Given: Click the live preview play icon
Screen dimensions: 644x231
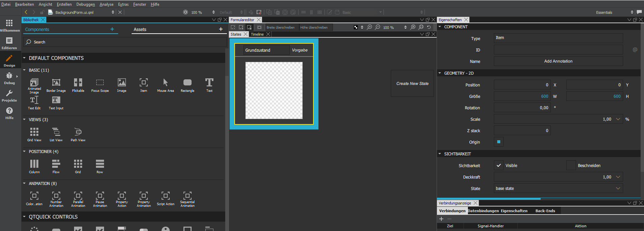Looking at the screenshot, I should [x=185, y=12].
